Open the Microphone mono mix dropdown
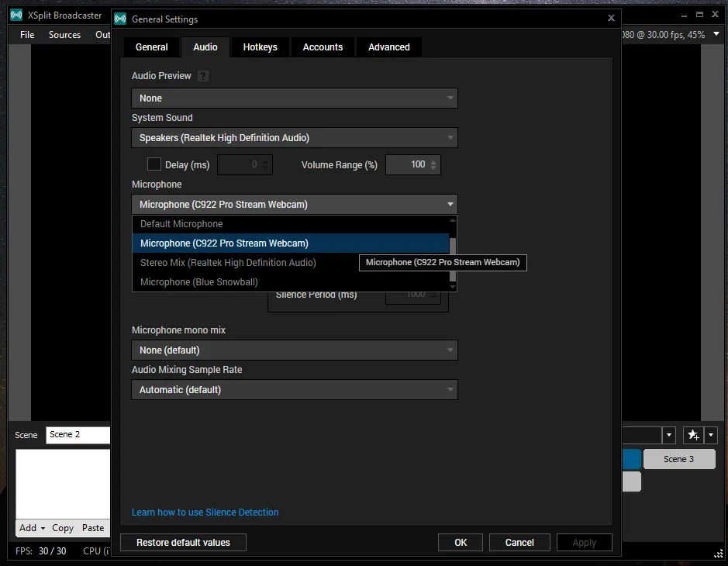Screen dimensions: 728x566 pos(295,350)
